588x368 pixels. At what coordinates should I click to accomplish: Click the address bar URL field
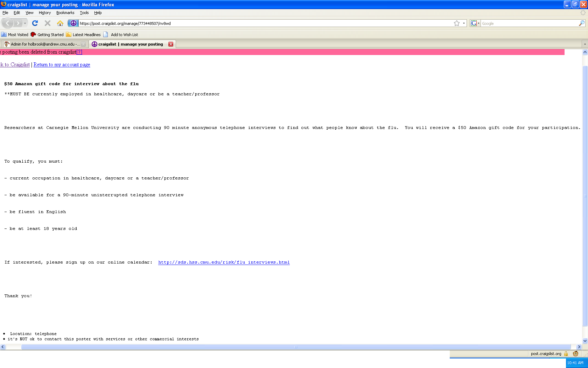point(266,23)
